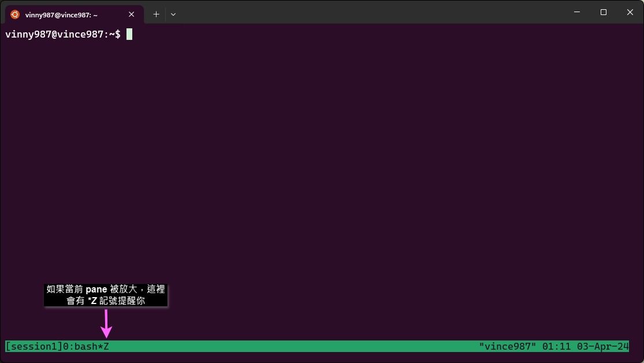Click empty middle of green status bar

pyautogui.click(x=289, y=347)
